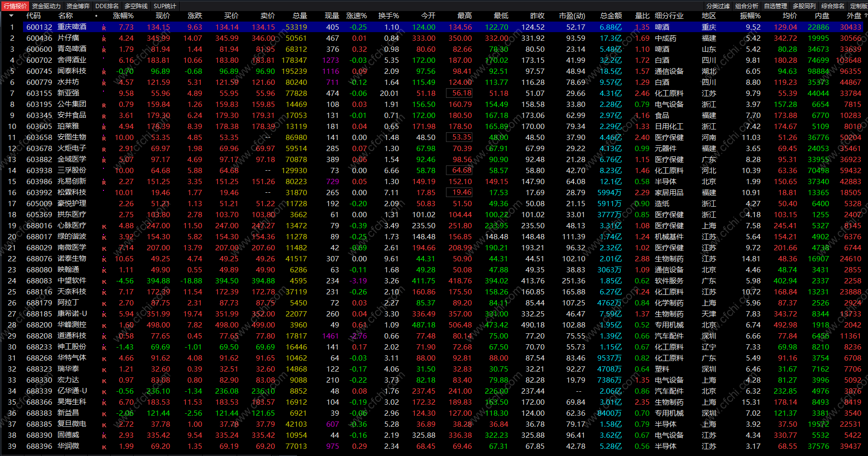This screenshot has width=868, height=456.
Task: Sort by the 换手% column header
Action: click(x=388, y=16)
